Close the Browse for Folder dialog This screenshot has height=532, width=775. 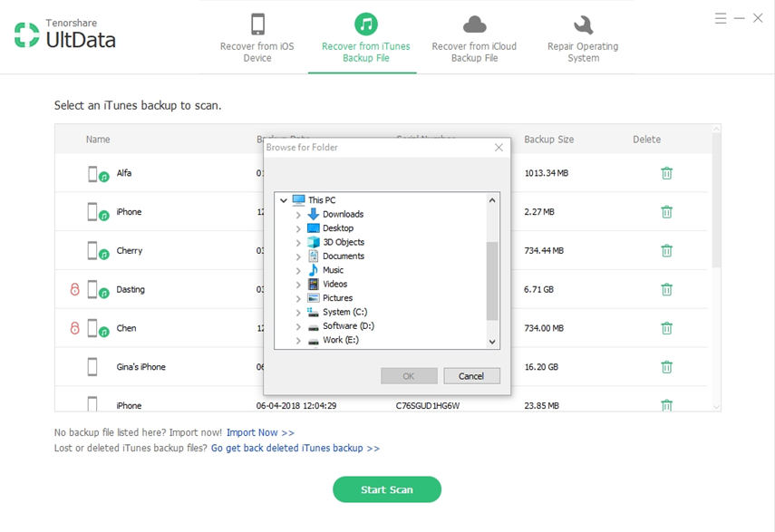pyautogui.click(x=499, y=147)
